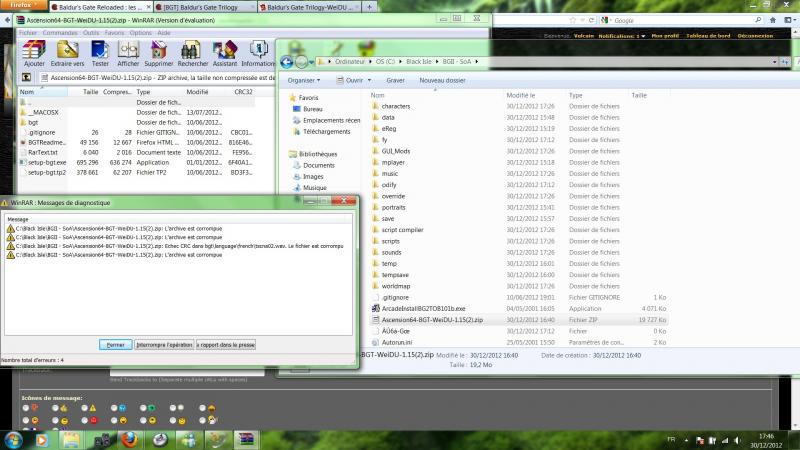Open the Commandes menu in WinRAR
This screenshot has height=450, width=800.
point(60,33)
